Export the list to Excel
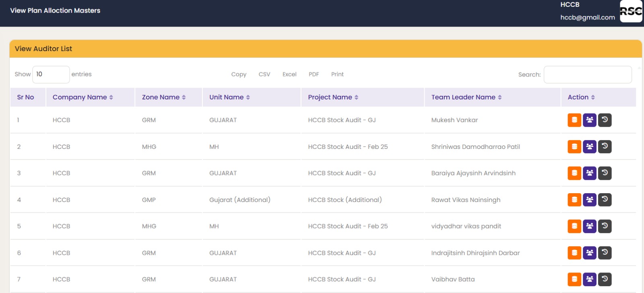 pos(289,74)
